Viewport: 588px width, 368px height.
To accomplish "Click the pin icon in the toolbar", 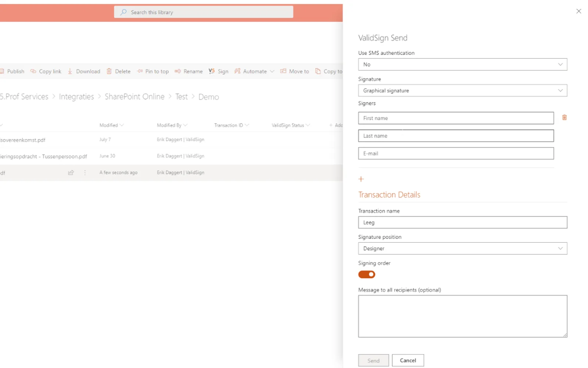I will [140, 71].
